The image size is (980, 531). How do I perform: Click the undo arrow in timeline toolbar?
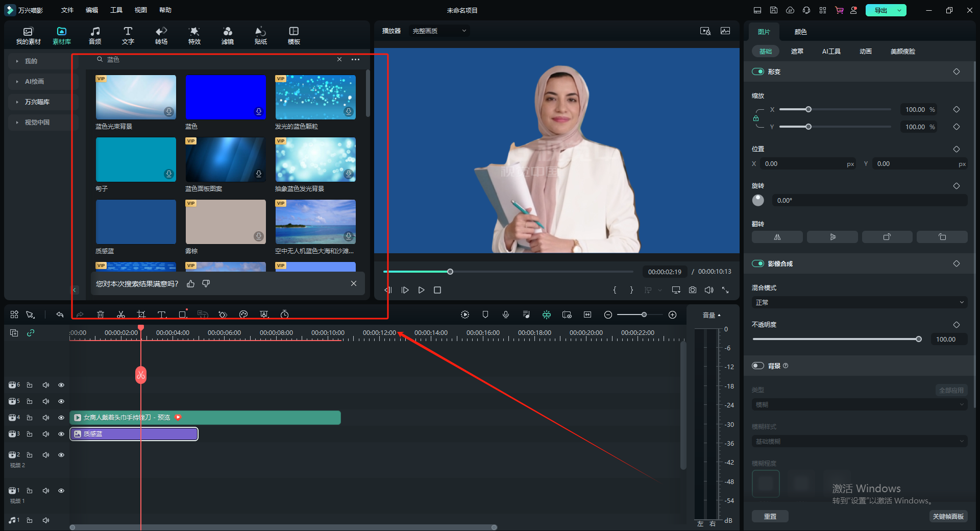tap(60, 315)
